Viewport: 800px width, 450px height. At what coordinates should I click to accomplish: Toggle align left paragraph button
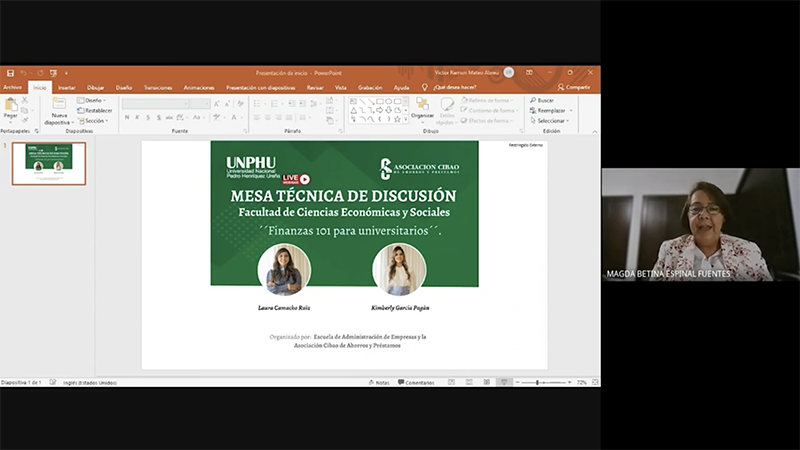click(257, 117)
